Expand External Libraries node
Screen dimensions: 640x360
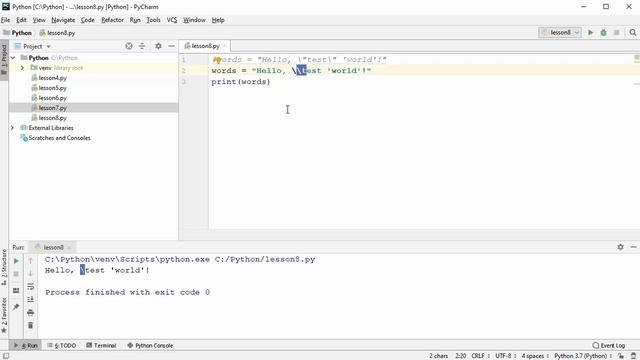13,128
